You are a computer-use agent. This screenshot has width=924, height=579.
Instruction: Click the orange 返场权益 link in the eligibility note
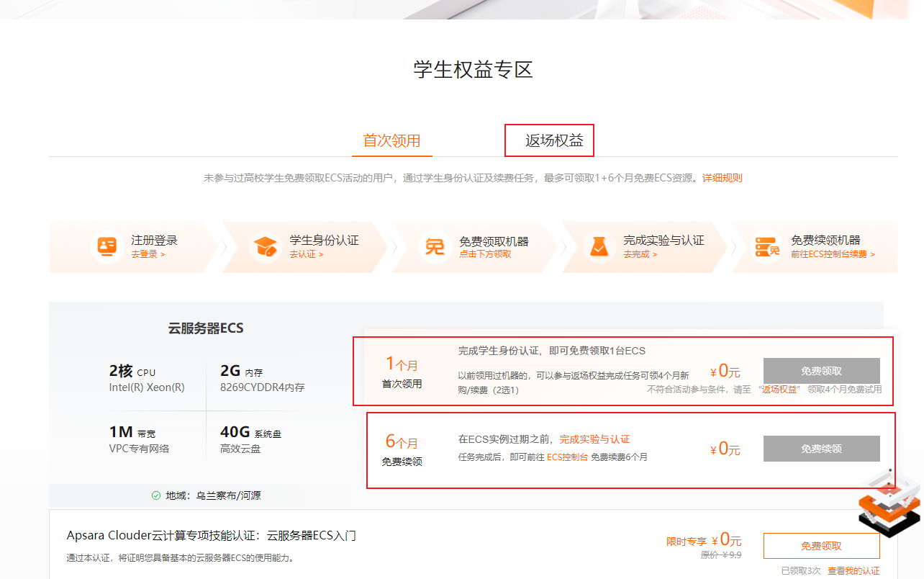[780, 389]
